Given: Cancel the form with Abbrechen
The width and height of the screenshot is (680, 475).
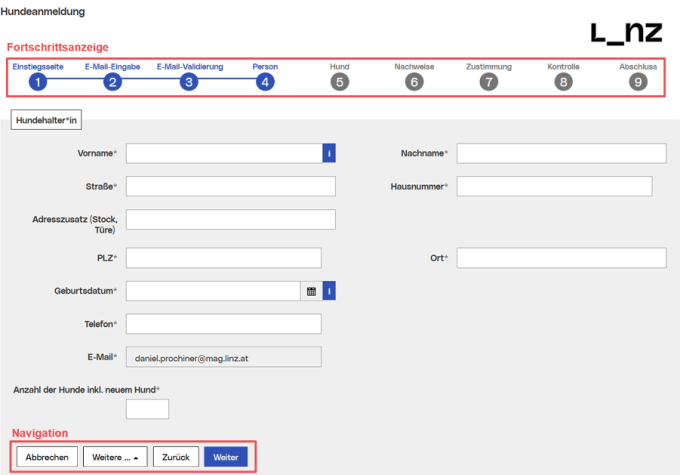Looking at the screenshot, I should (47, 457).
